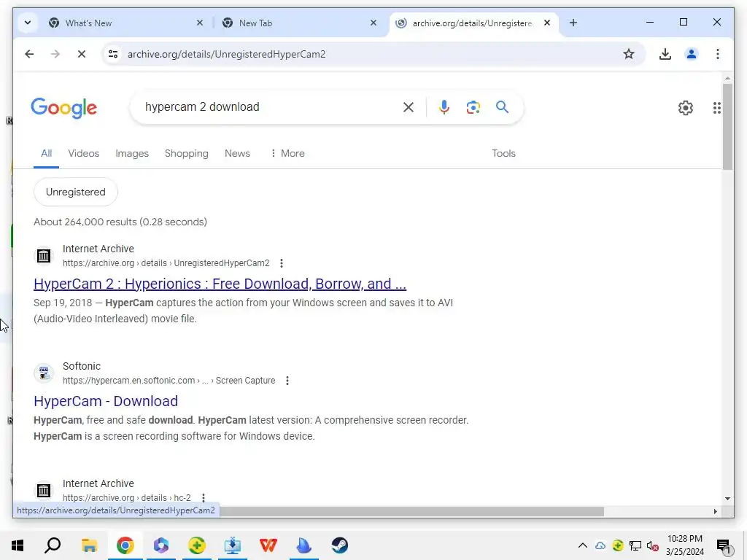Click the hc-2 result Internet Archive favicon
This screenshot has height=560, width=747.
(43, 490)
